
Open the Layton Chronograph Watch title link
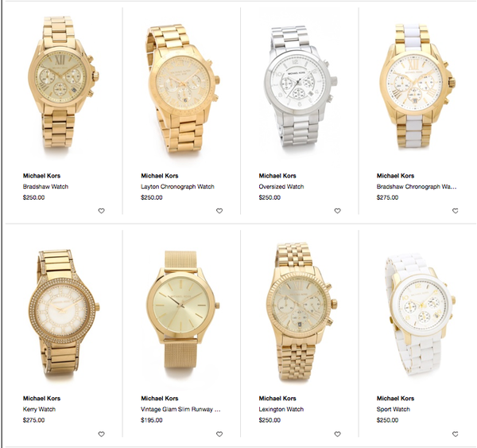(x=177, y=186)
